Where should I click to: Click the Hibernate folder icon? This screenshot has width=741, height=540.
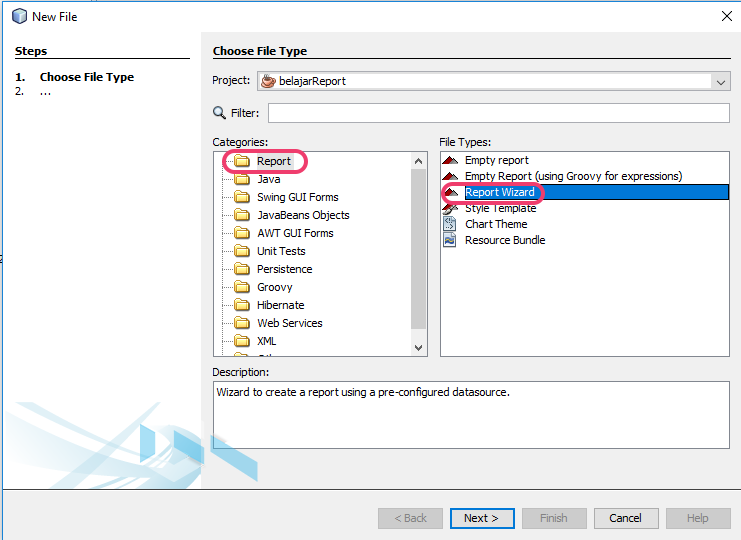[x=241, y=305]
